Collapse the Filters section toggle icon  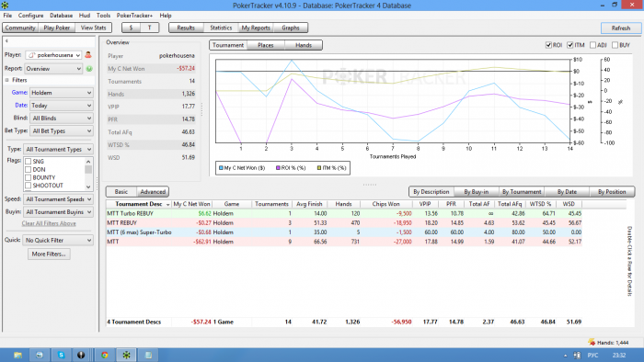coord(7,80)
